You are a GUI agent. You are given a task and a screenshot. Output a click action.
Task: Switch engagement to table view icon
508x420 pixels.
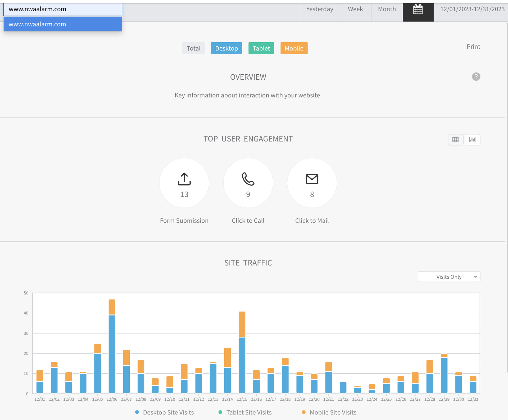pos(455,139)
